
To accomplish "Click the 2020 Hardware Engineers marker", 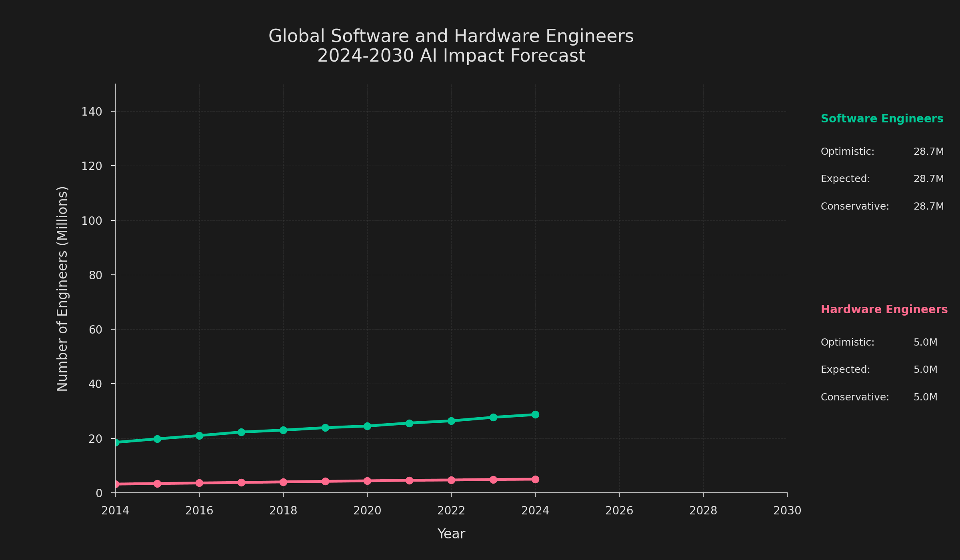I will (x=367, y=481).
